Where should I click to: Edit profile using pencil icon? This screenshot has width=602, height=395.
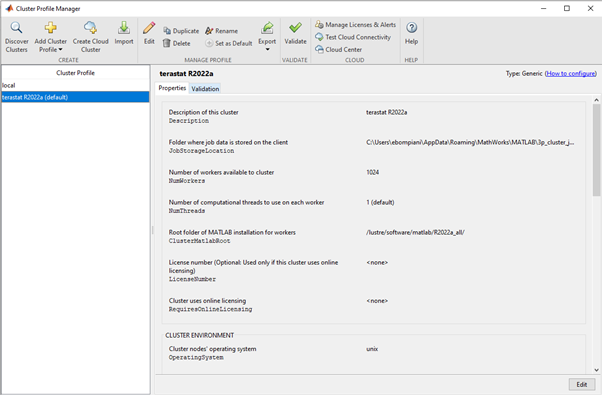(x=149, y=33)
